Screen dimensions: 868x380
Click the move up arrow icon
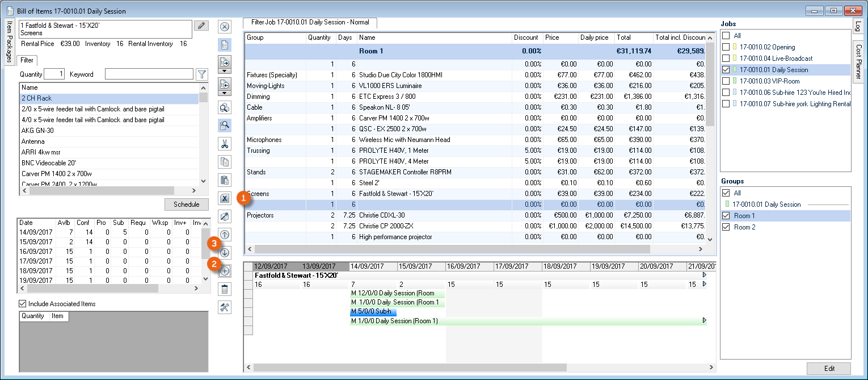224,234
